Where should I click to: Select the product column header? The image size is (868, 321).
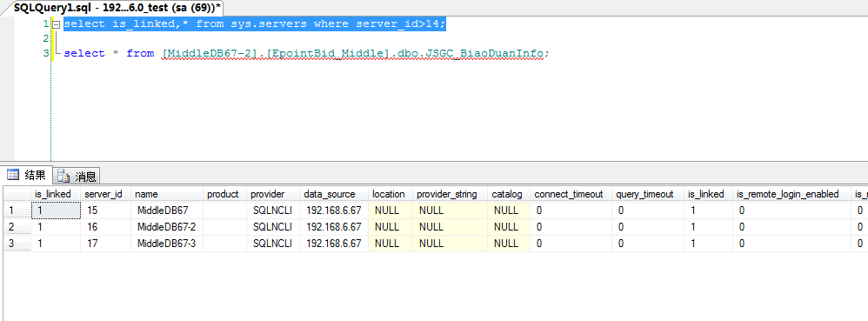pyautogui.click(x=224, y=194)
